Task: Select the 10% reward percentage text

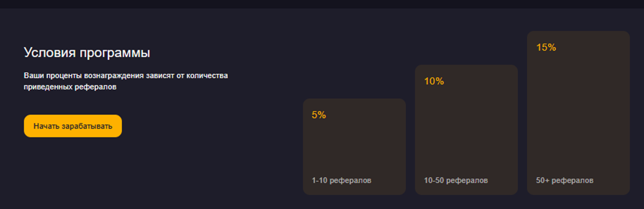Action: click(434, 81)
